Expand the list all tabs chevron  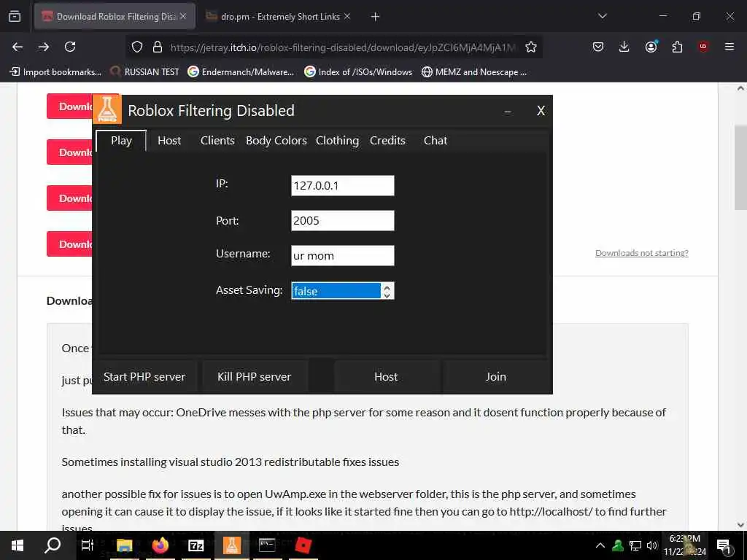tap(602, 16)
